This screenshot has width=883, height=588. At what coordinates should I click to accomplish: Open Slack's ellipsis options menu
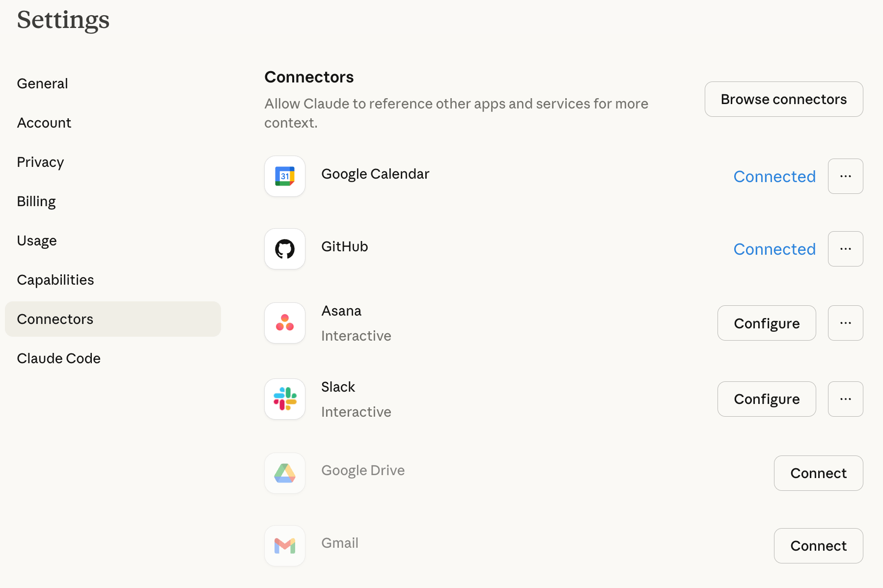845,399
